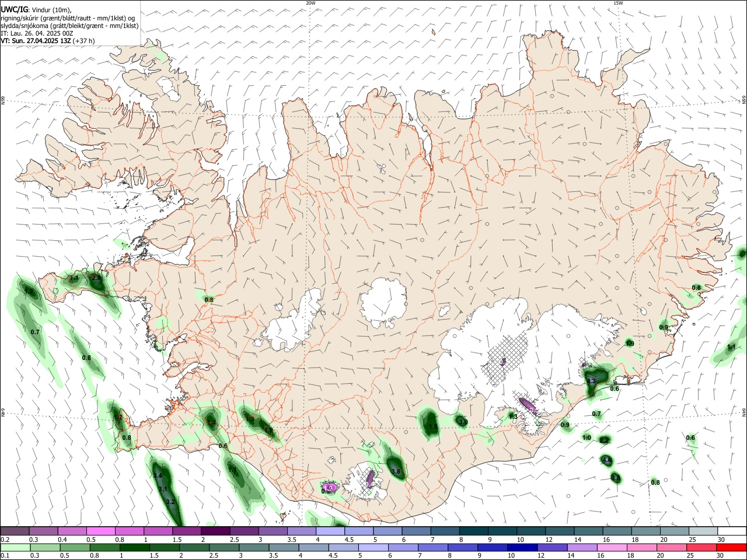747x560 pixels.
Task: Click the 3.4 precipitation value offshore southwest
Action: coord(158,476)
